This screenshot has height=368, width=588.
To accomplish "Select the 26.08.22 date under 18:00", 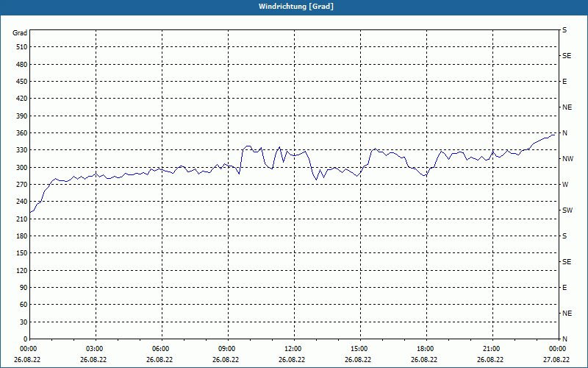I will (x=424, y=360).
